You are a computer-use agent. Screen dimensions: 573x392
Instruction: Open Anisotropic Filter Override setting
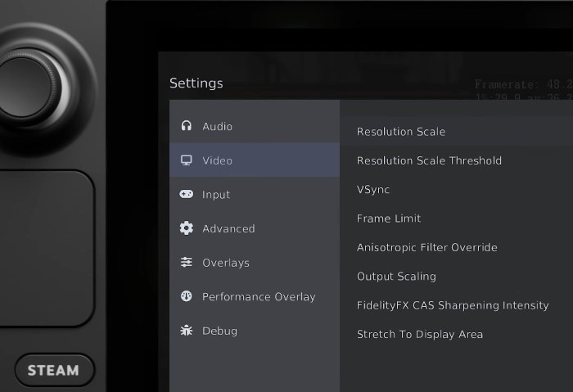pos(426,247)
